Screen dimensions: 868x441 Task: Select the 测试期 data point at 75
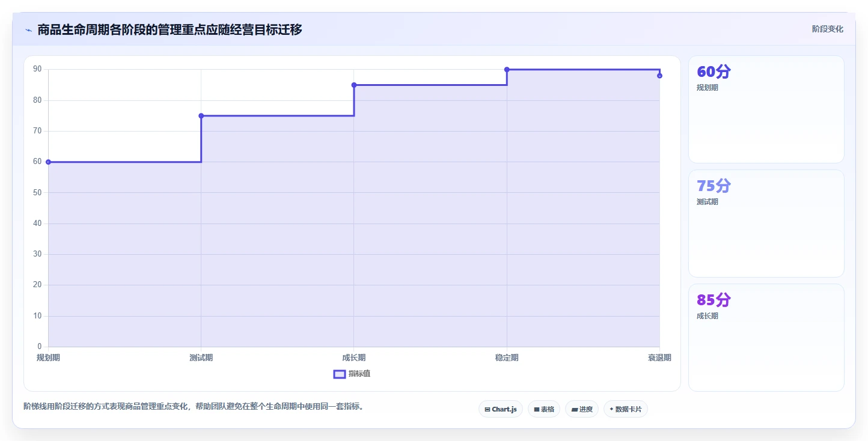pos(201,116)
